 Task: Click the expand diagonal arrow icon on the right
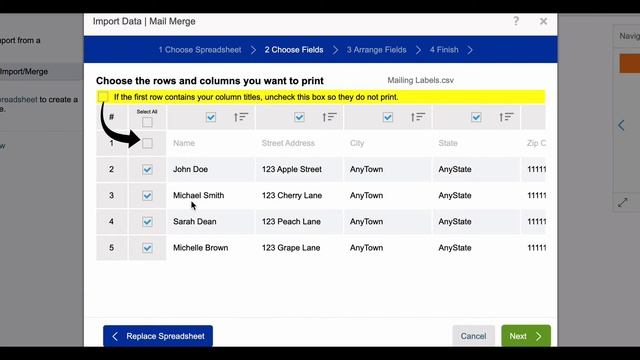[x=622, y=202]
